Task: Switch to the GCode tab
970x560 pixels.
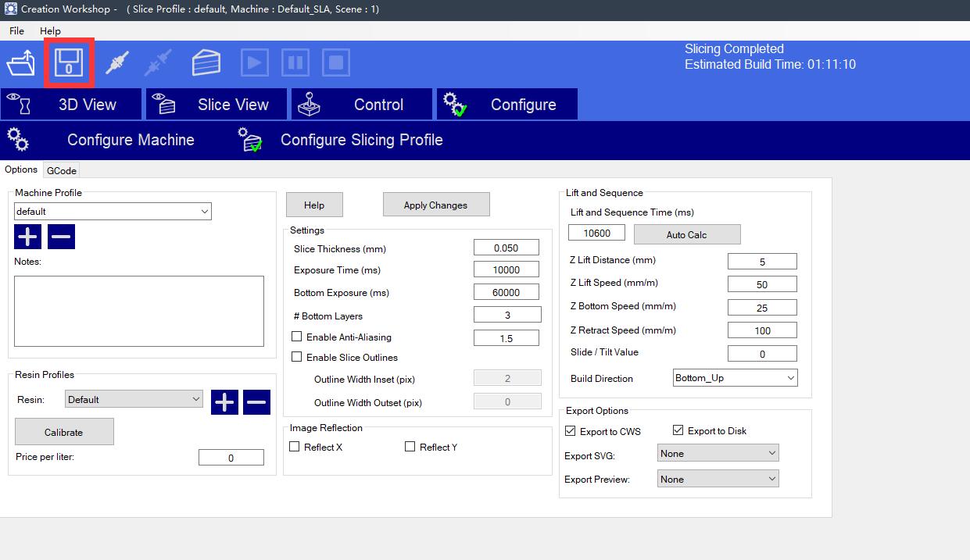Action: pyautogui.click(x=61, y=170)
